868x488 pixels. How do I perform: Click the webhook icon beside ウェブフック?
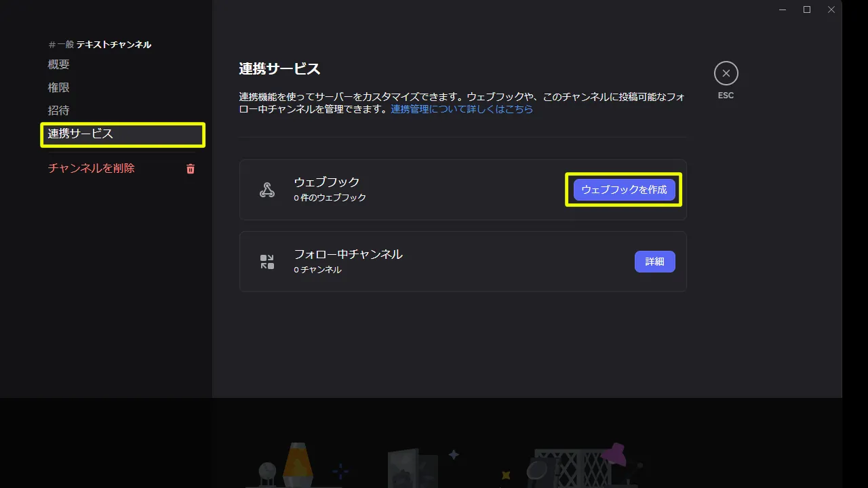tap(267, 190)
